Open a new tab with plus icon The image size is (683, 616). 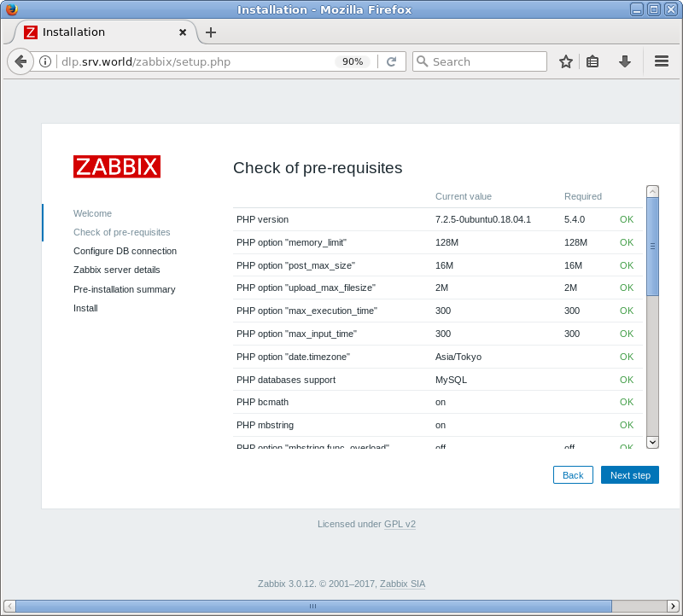coord(211,32)
